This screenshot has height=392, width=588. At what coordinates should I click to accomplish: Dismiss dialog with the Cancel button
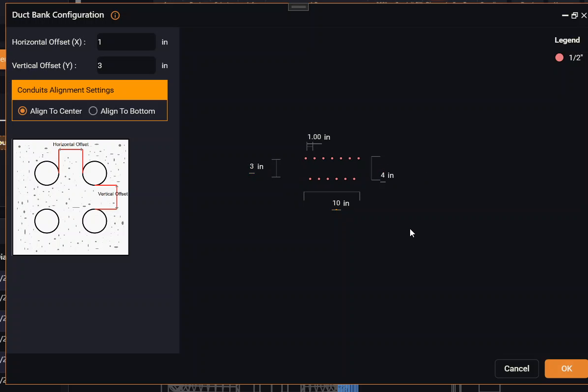[x=516, y=368]
